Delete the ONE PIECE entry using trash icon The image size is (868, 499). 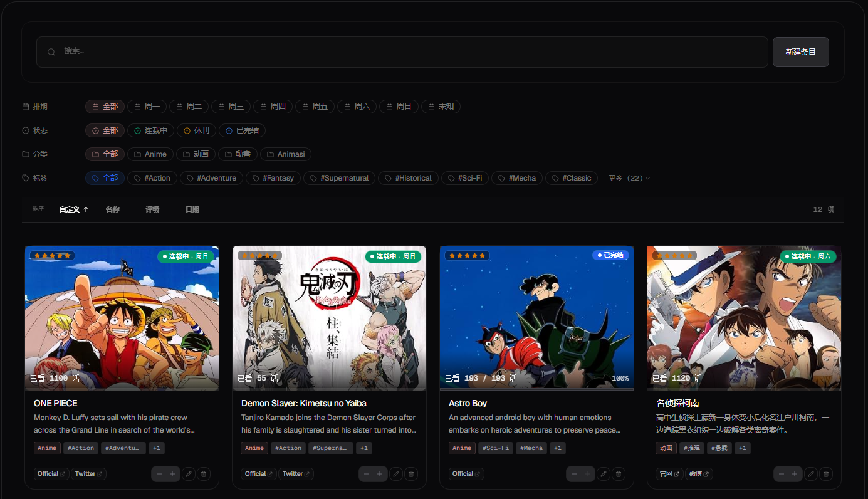pyautogui.click(x=204, y=474)
